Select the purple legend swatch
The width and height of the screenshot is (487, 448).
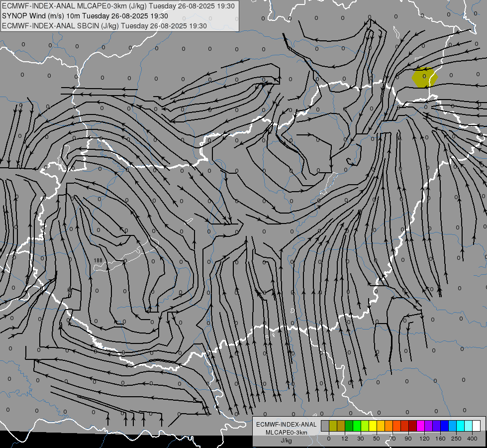429,426
